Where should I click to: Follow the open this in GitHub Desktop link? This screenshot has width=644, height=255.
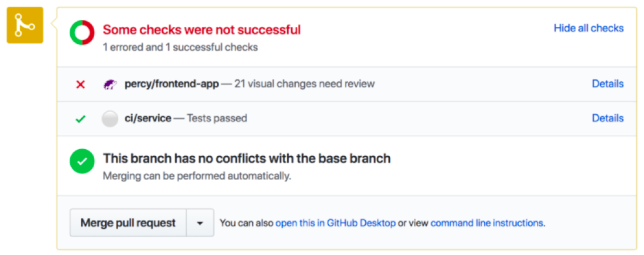[335, 223]
